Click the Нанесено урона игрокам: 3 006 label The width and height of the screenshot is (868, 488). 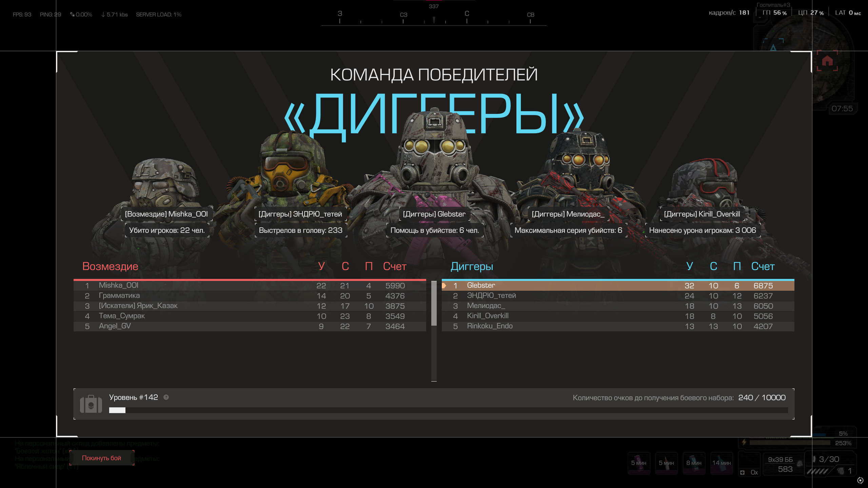pos(703,230)
